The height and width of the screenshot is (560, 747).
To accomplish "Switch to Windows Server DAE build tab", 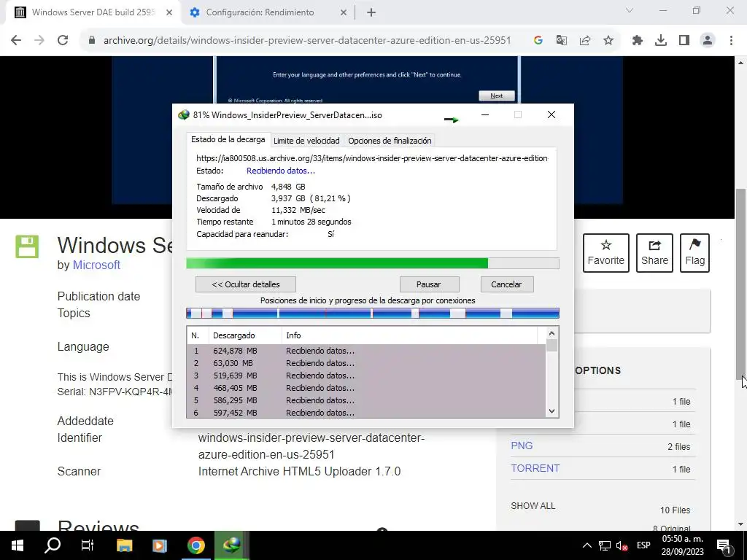I will [x=93, y=12].
